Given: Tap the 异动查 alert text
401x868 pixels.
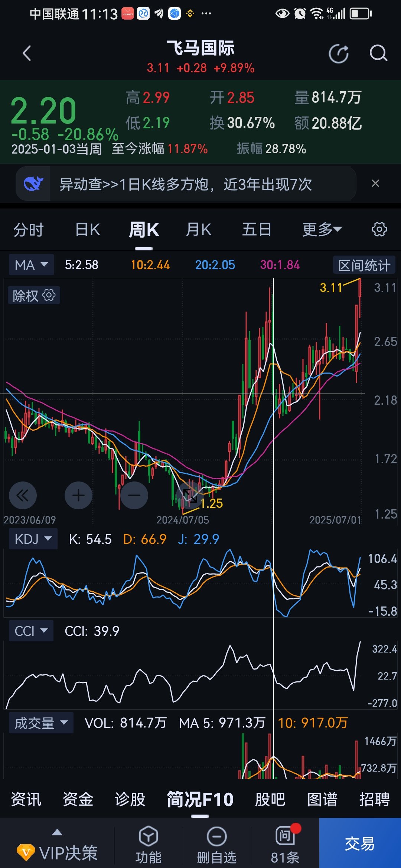Looking at the screenshot, I should pos(186,184).
